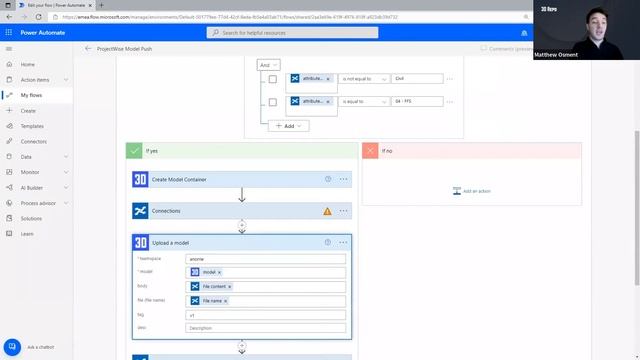
Task: Remove the File content token
Action: coord(229,287)
